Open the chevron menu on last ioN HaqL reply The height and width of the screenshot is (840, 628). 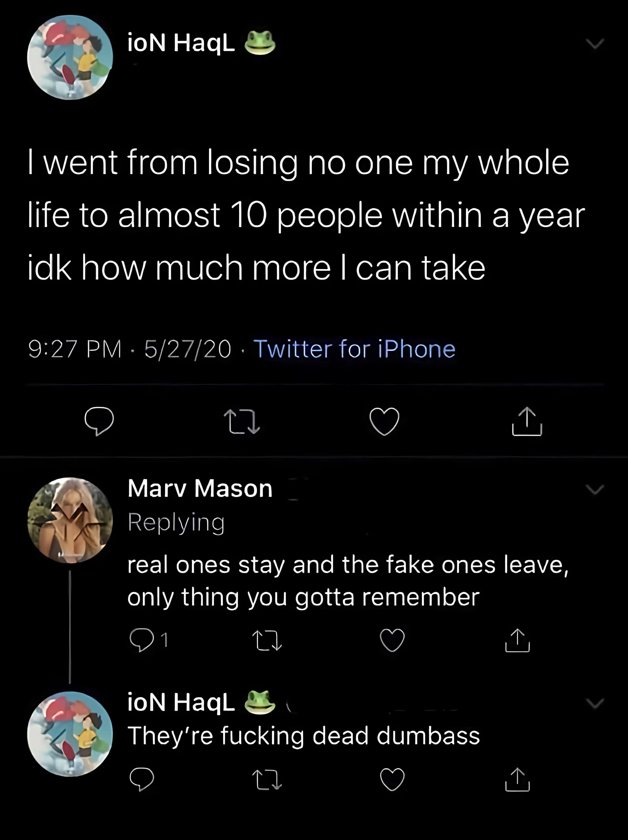595,703
